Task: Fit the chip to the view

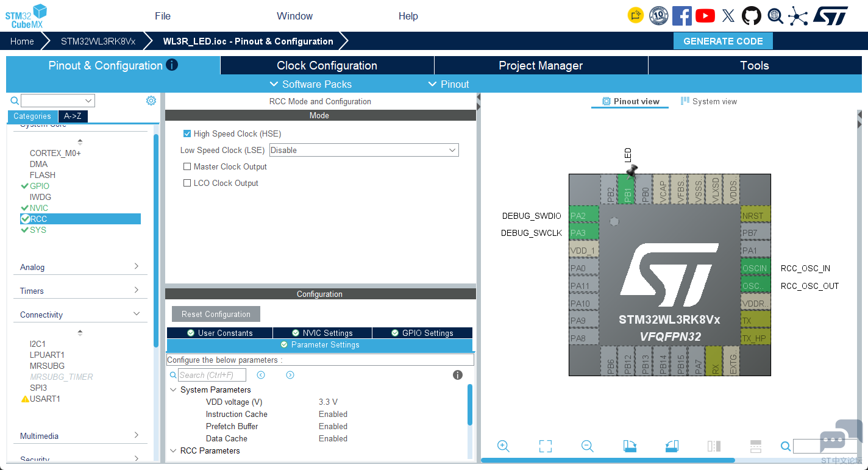Action: point(546,446)
